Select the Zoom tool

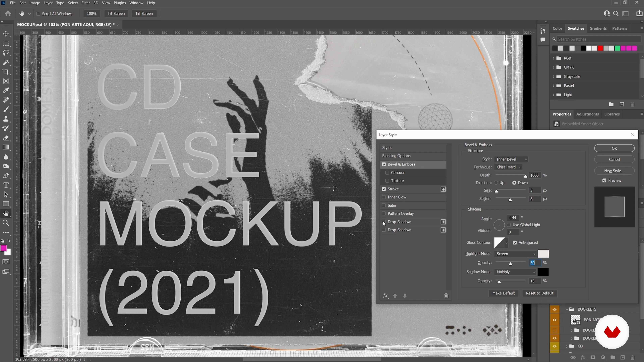[6, 223]
